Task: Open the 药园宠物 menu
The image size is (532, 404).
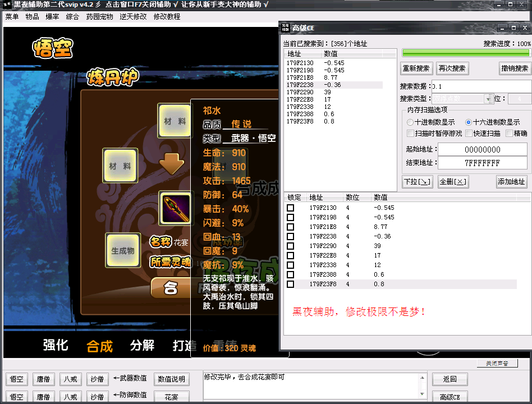Action: (x=99, y=17)
